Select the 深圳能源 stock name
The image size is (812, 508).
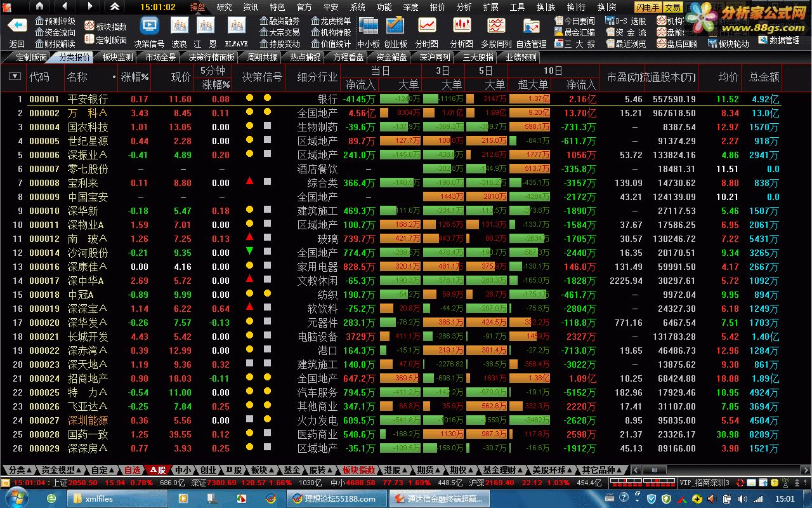click(x=88, y=420)
